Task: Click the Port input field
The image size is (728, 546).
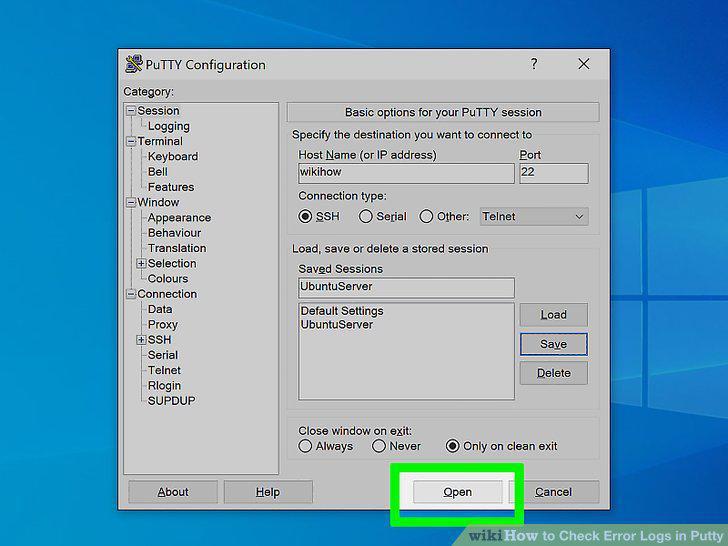Action: (x=554, y=173)
